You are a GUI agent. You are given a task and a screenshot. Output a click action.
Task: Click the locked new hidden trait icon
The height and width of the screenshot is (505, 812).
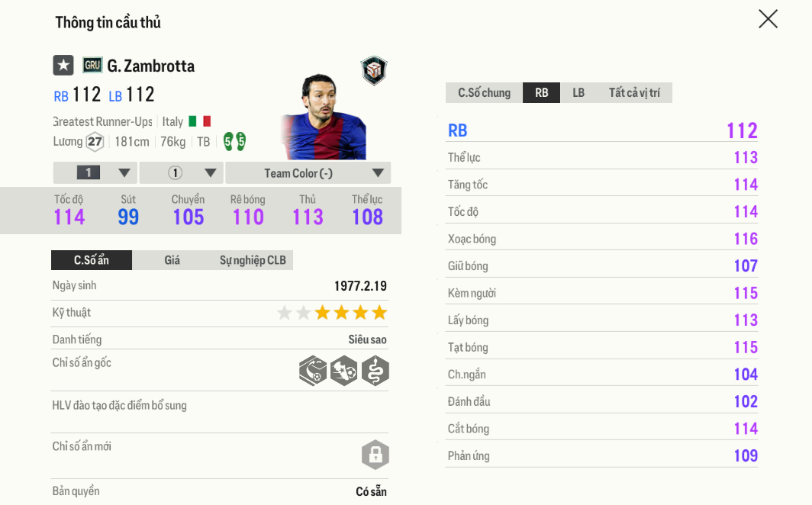click(375, 455)
